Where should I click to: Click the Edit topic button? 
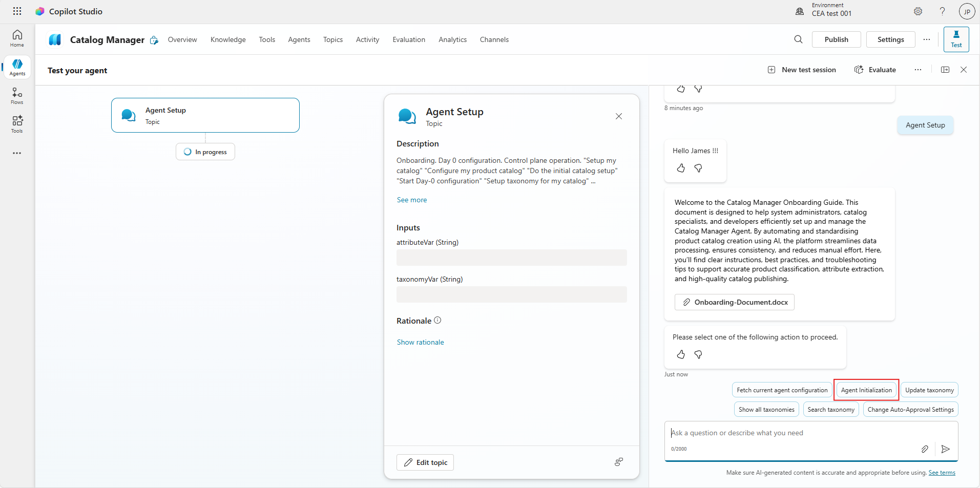(425, 462)
